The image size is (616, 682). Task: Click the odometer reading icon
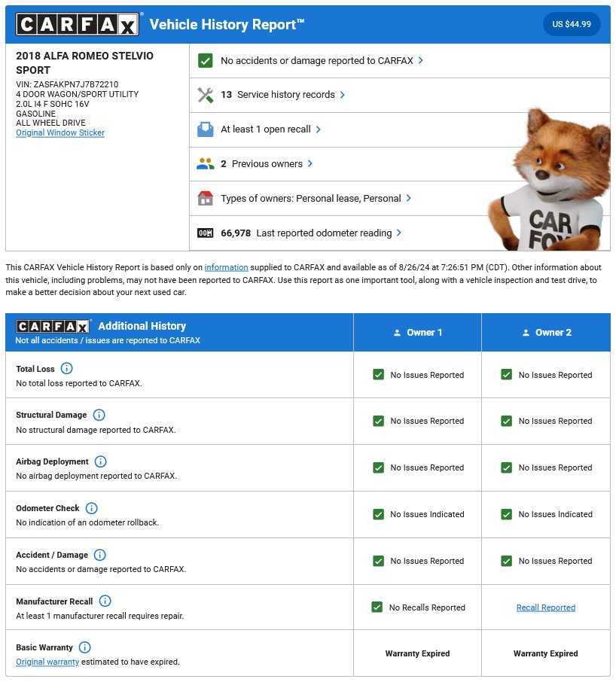pyautogui.click(x=206, y=233)
